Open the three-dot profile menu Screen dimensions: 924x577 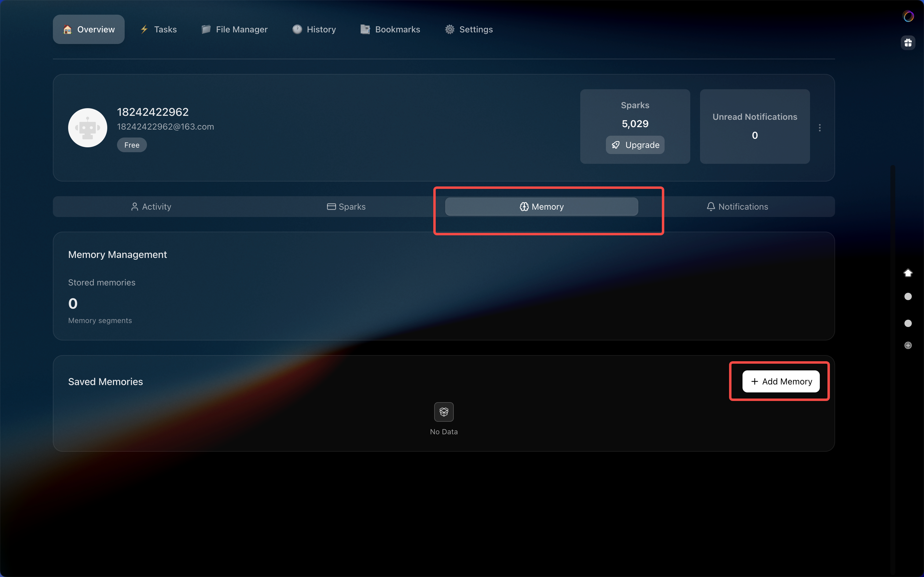point(820,128)
